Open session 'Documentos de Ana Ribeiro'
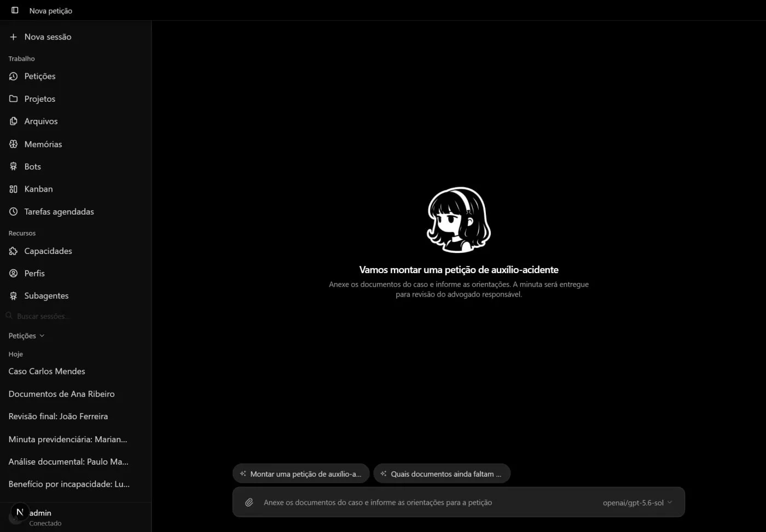This screenshot has width=766, height=532. coord(76,394)
